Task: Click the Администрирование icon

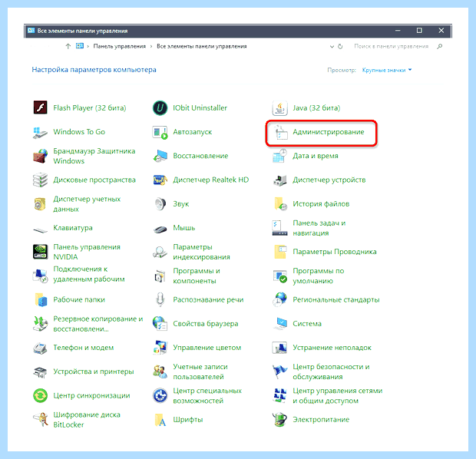Action: (x=280, y=132)
